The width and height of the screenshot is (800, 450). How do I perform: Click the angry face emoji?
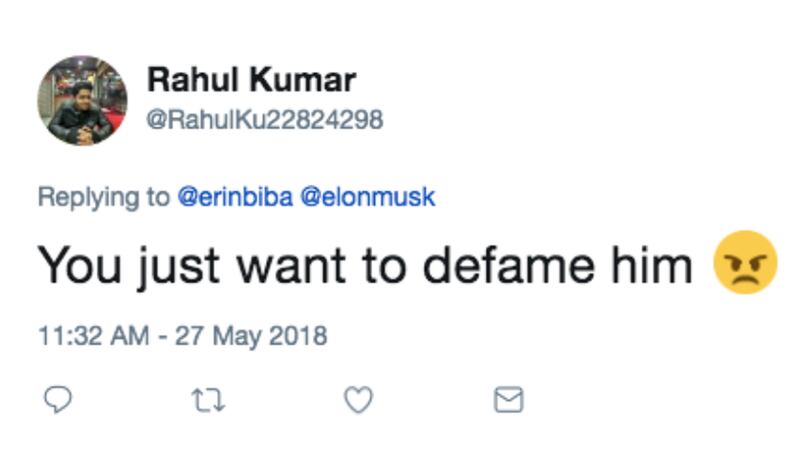click(x=745, y=263)
